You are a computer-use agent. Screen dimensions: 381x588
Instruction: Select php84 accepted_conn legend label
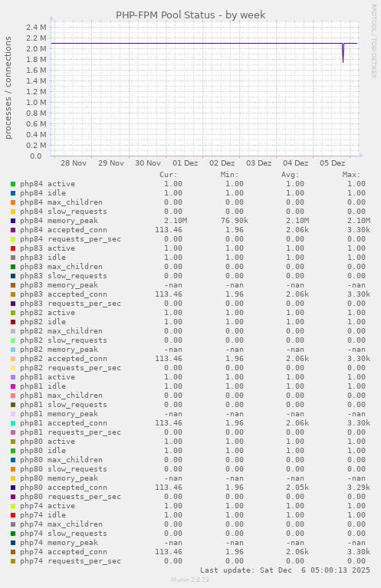[x=64, y=230]
